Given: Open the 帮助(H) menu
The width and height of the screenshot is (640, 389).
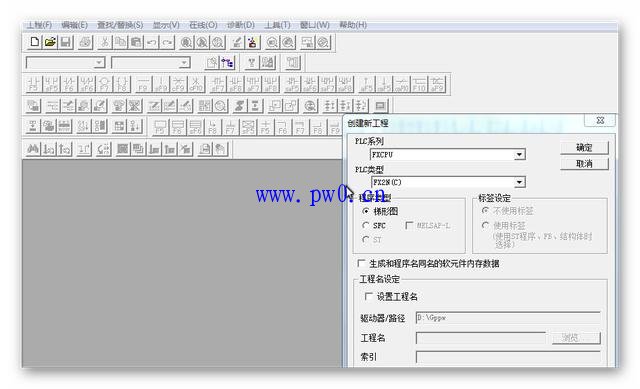Looking at the screenshot, I should (353, 25).
